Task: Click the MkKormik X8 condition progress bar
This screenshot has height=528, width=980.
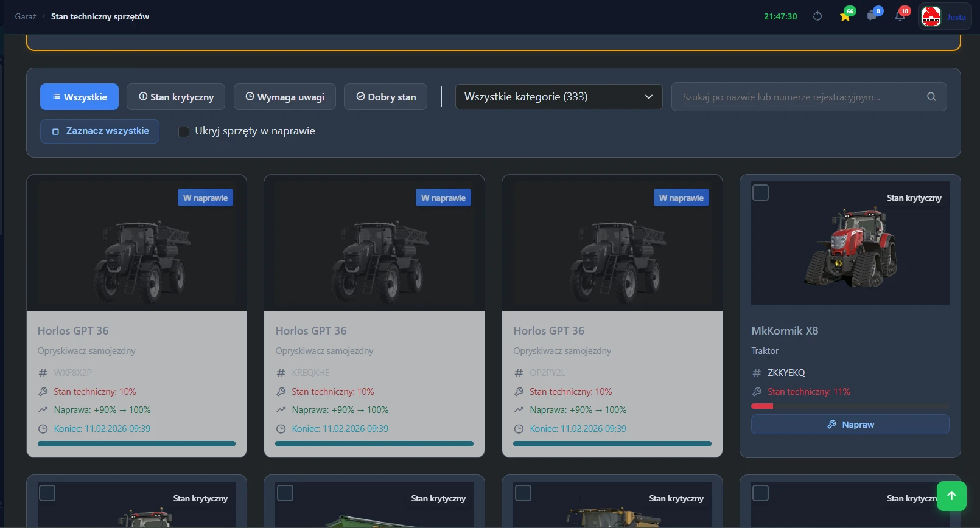Action: (x=850, y=406)
